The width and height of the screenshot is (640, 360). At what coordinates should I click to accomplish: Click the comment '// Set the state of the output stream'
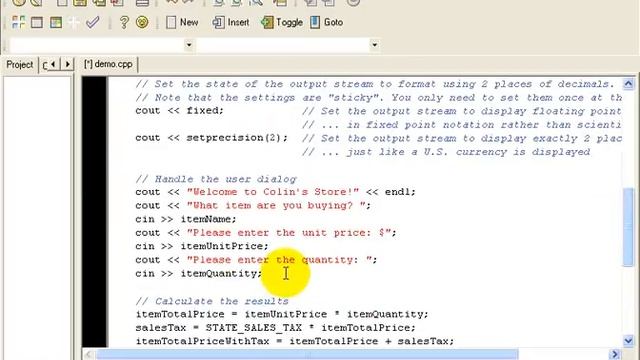pos(375,84)
